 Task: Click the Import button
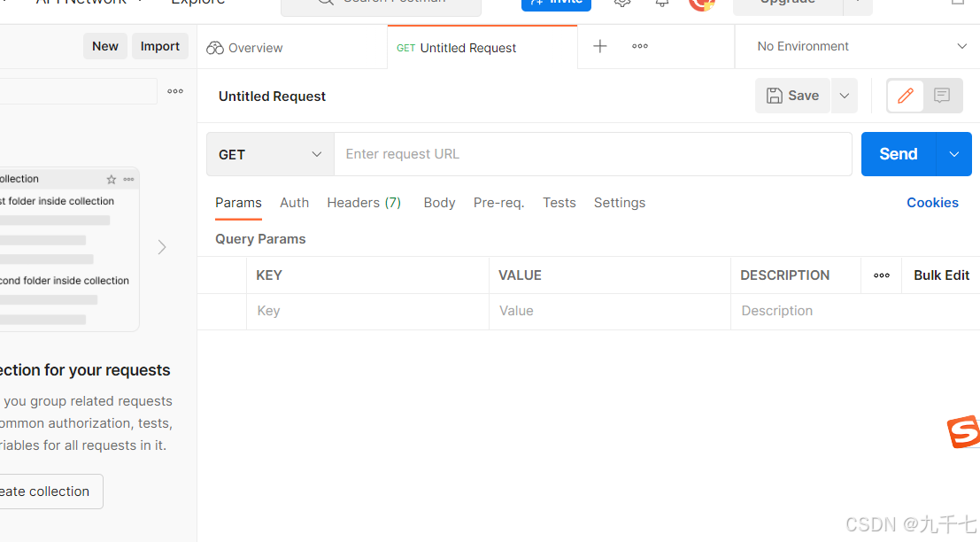pos(160,46)
